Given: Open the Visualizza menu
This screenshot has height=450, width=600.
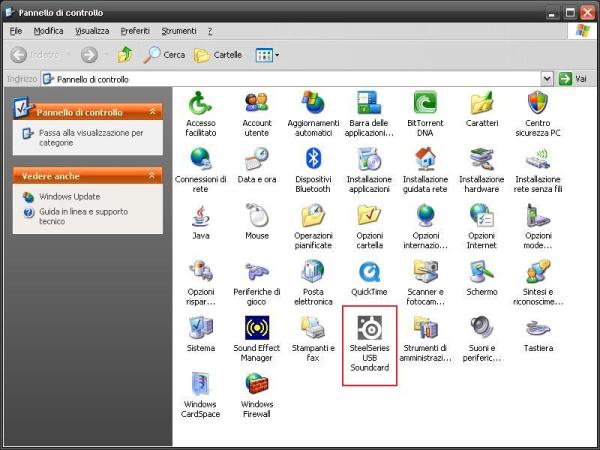Looking at the screenshot, I should pyautogui.click(x=92, y=31).
